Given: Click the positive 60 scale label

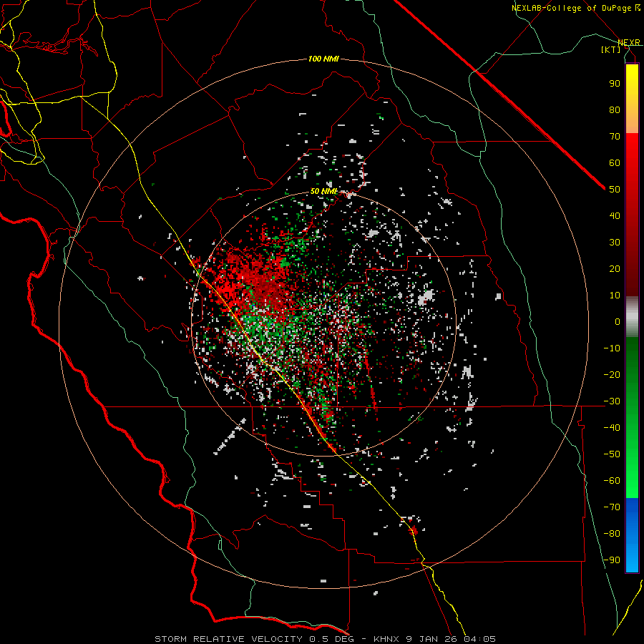Looking at the screenshot, I should click(615, 162).
